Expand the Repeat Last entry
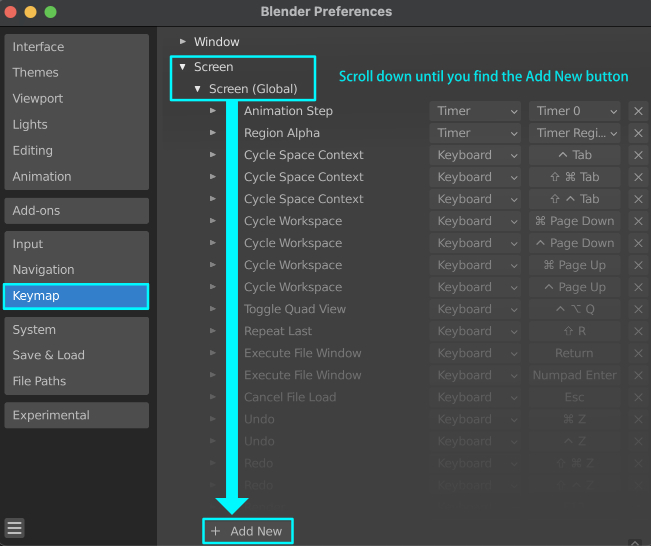Image resolution: width=651 pixels, height=546 pixels. pos(213,331)
